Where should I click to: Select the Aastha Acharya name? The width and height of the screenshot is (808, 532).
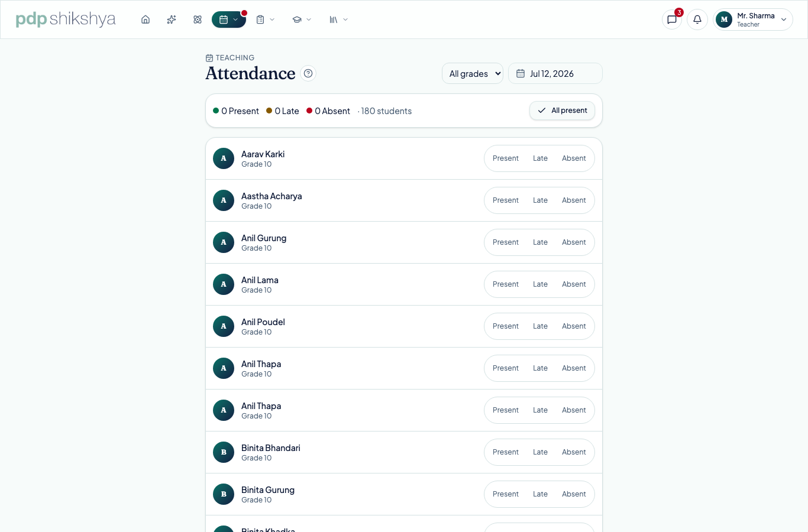pos(272,196)
